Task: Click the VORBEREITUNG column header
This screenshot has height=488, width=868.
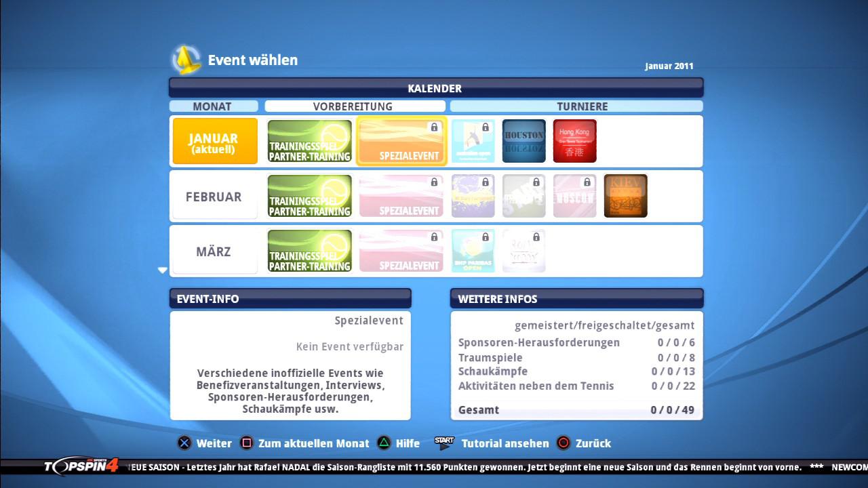Action: click(355, 106)
